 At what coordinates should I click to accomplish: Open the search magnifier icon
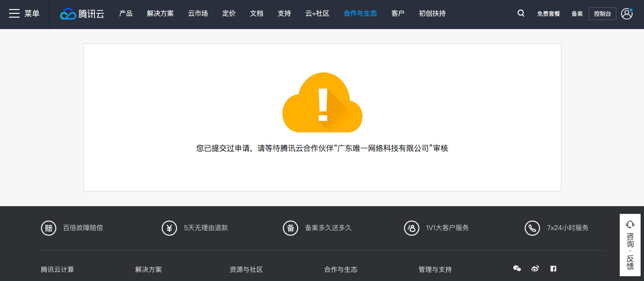tap(521, 13)
